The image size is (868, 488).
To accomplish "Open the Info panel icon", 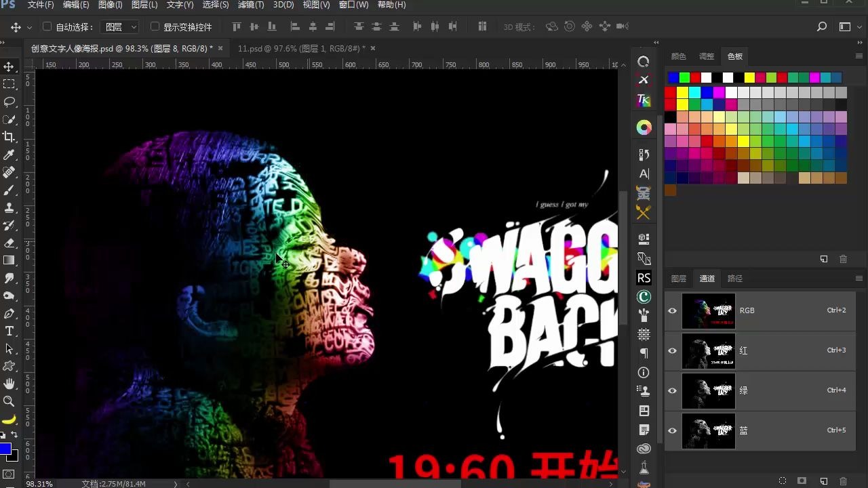I will [x=644, y=372].
